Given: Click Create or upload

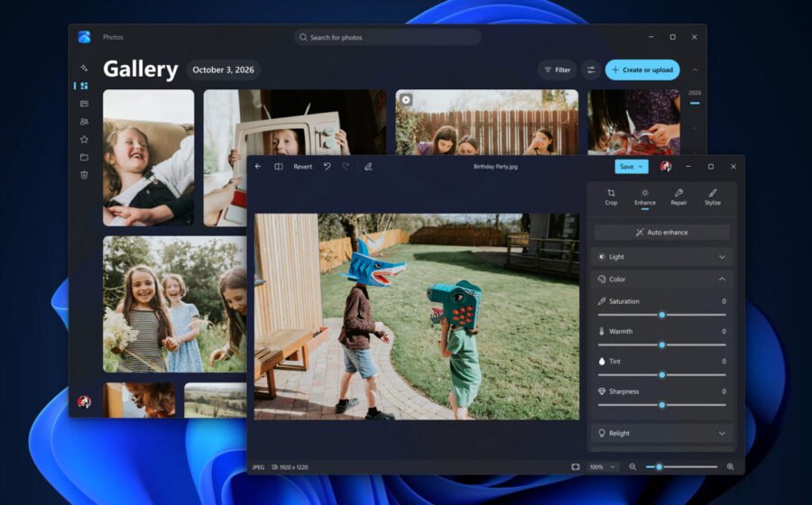Looking at the screenshot, I should coord(642,69).
